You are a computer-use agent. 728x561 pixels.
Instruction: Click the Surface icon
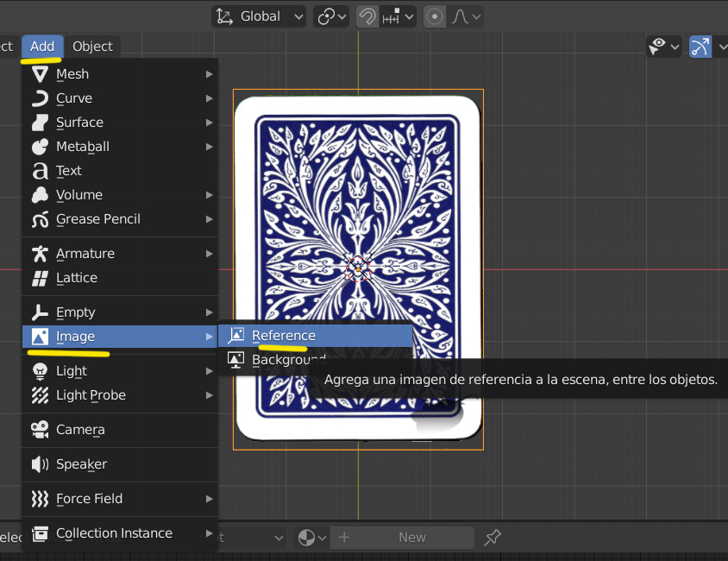[40, 123]
